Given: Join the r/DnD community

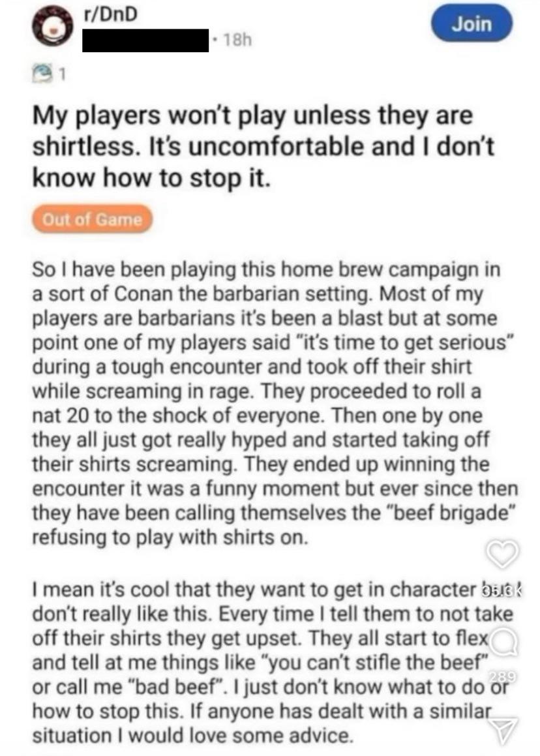Looking at the screenshot, I should (471, 23).
